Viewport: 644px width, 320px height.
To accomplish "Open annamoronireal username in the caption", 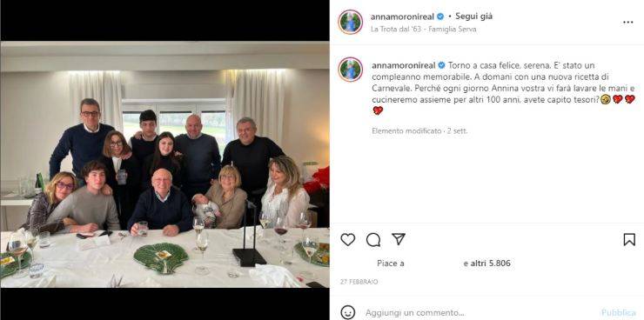I will pos(404,65).
